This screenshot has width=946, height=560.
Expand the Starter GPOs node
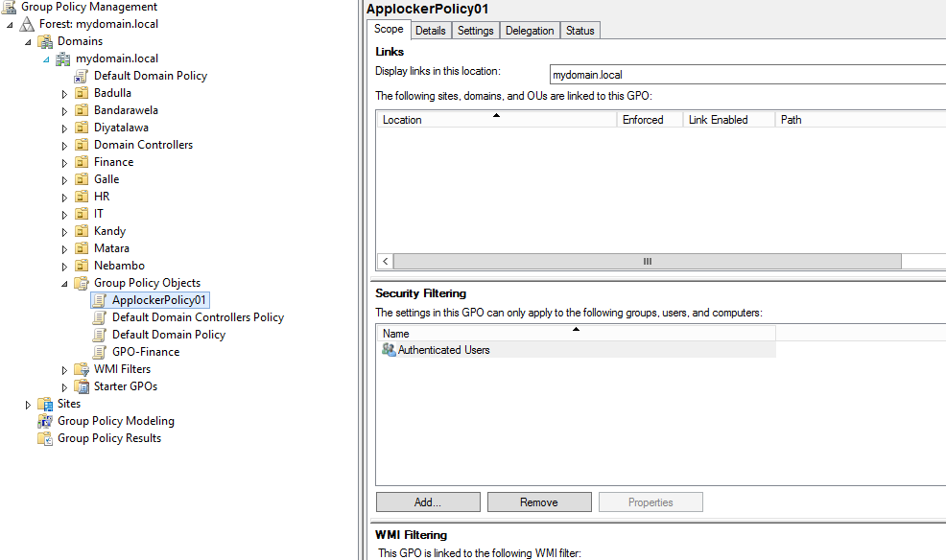[64, 387]
